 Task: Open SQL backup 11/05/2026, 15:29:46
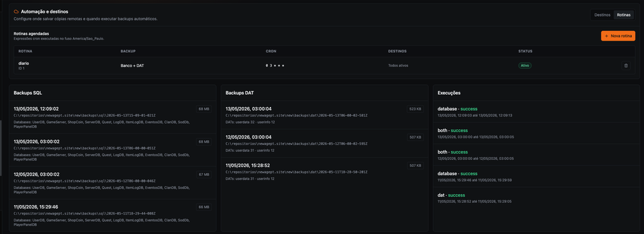113,215
